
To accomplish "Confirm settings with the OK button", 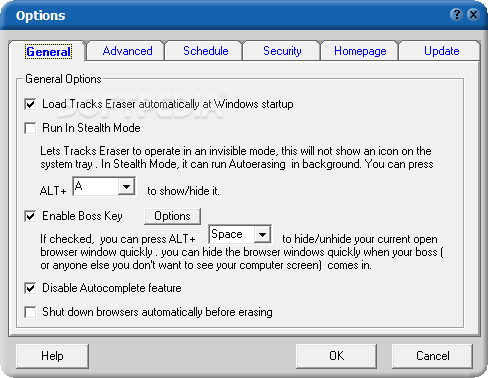I will (x=336, y=356).
